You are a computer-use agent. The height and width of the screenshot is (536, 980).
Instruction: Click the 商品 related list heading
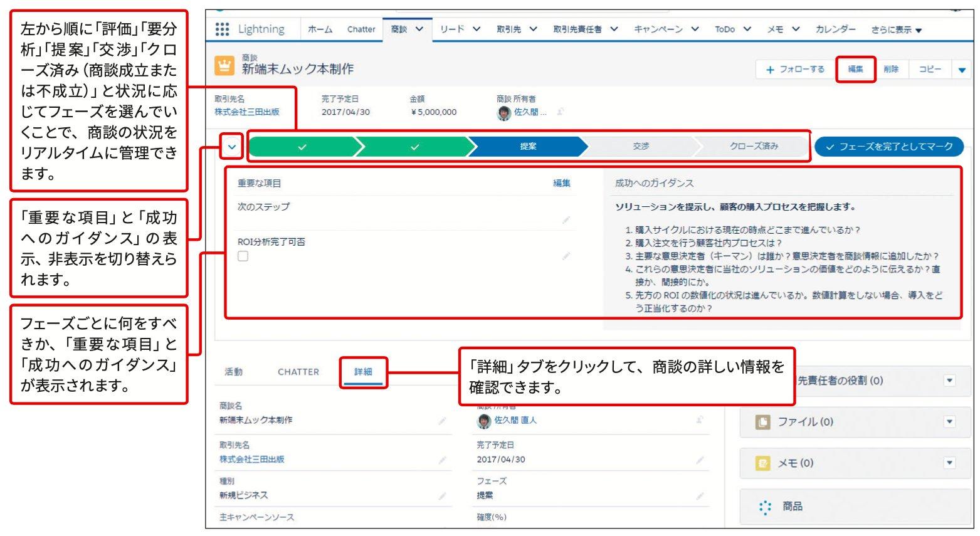793,507
